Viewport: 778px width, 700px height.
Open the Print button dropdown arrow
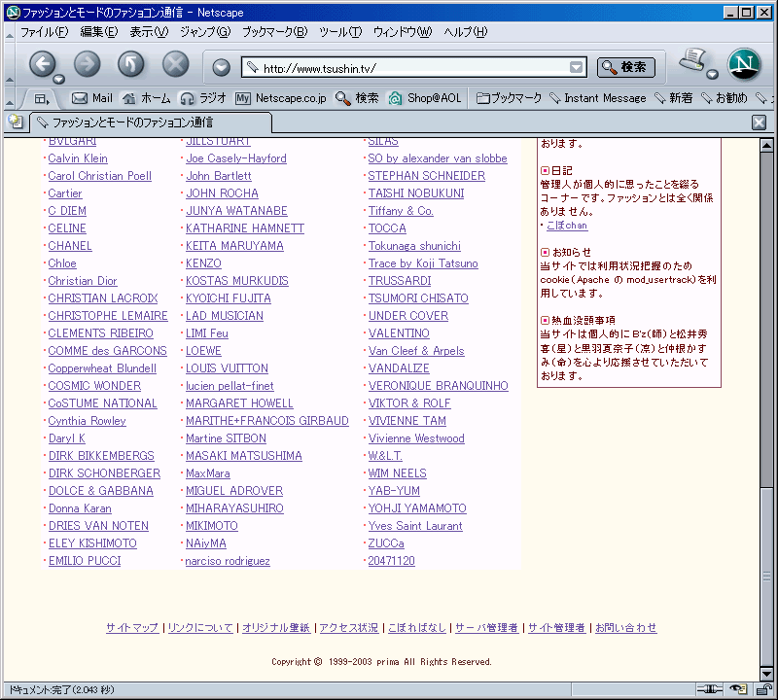click(713, 75)
